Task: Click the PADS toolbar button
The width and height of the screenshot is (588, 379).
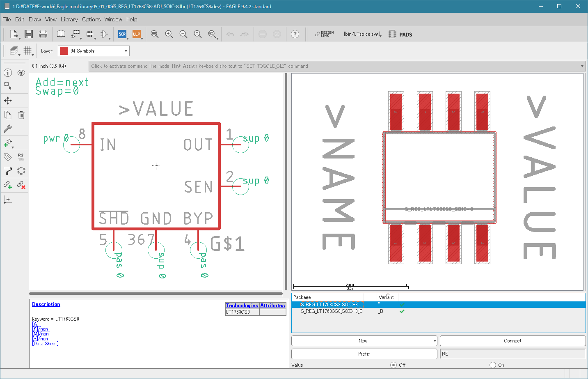Action: (x=400, y=34)
